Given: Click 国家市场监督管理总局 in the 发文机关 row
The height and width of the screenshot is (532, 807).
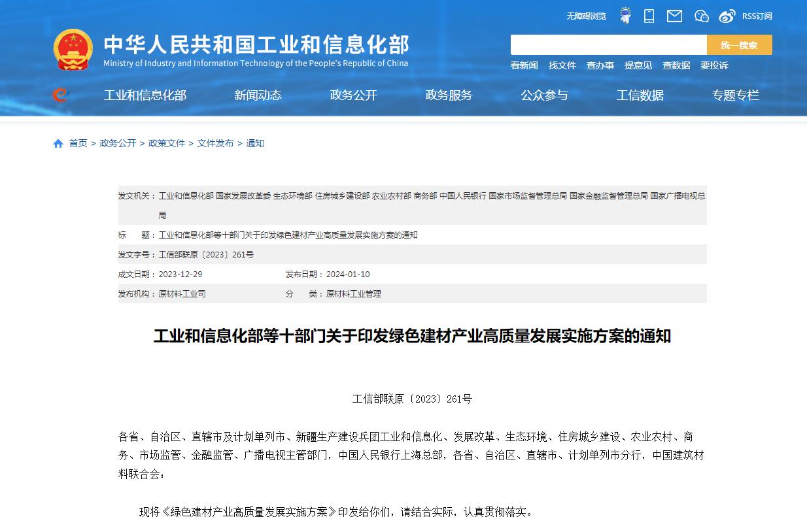Looking at the screenshot, I should (528, 195).
